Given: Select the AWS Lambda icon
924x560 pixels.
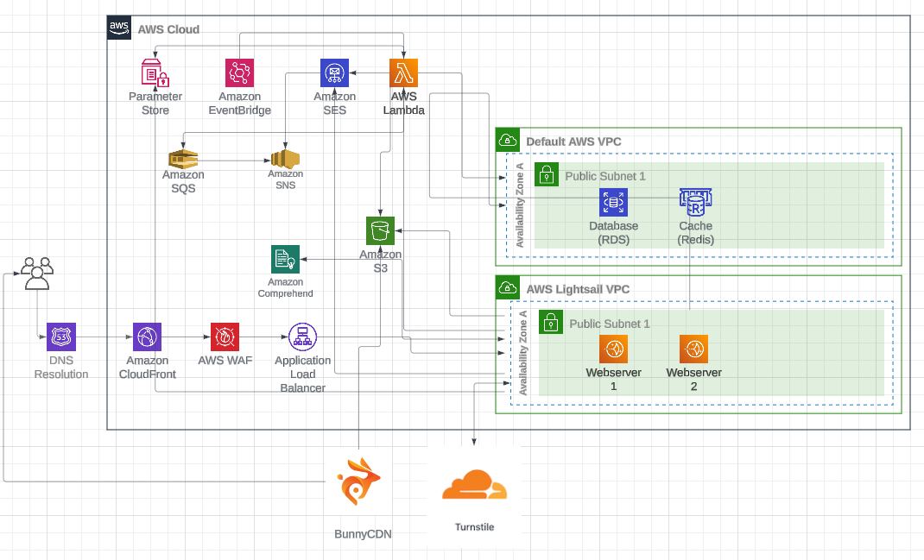Looking at the screenshot, I should [x=403, y=73].
